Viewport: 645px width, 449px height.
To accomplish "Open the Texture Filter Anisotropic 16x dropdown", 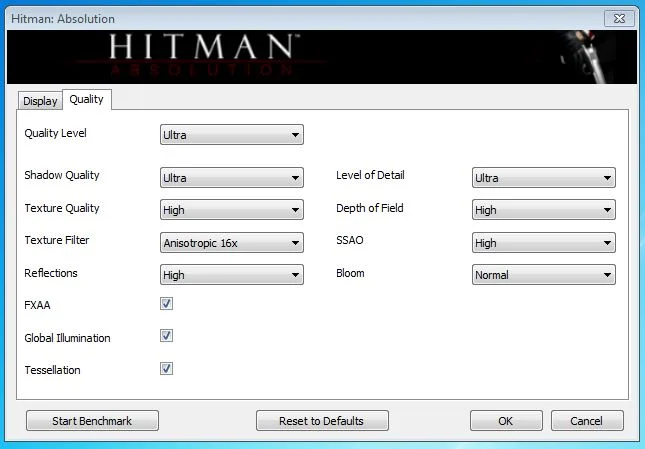I will 232,243.
